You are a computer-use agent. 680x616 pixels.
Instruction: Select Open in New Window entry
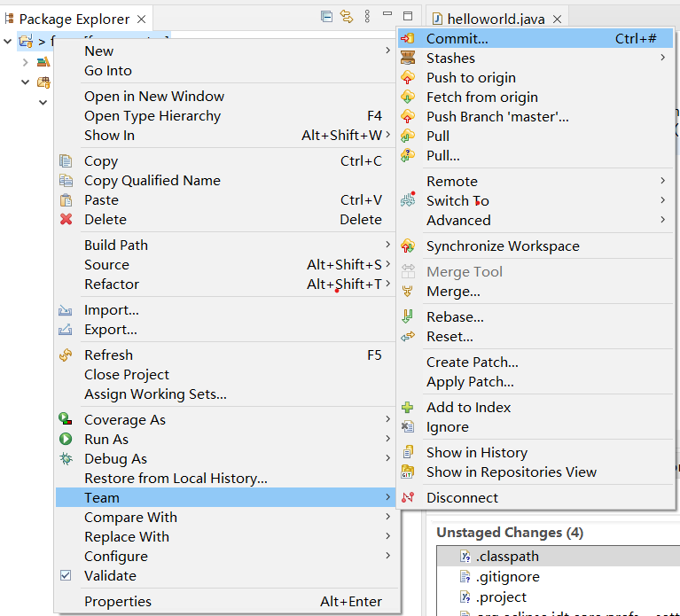tap(225, 97)
